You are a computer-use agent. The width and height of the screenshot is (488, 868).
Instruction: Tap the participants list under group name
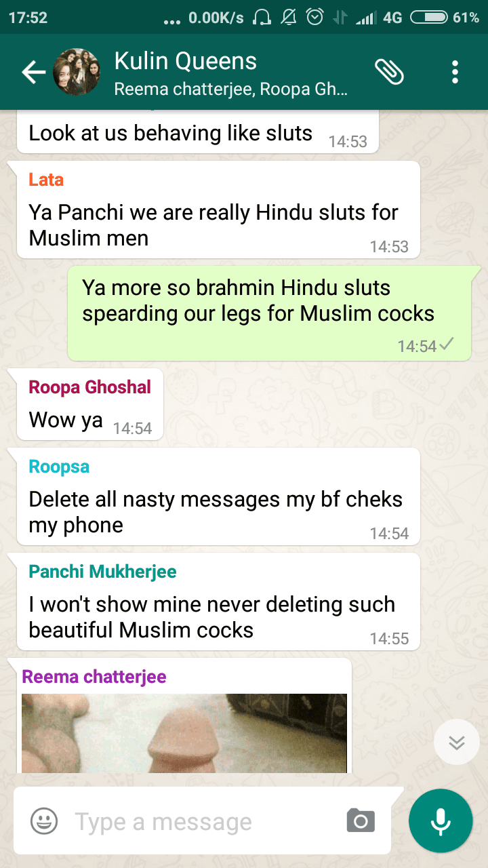[x=231, y=90]
